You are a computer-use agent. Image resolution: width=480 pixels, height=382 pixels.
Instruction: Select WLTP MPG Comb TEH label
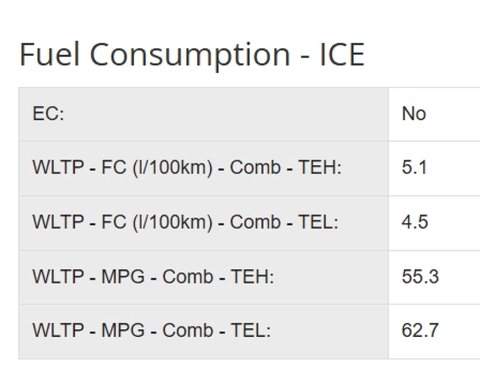click(x=153, y=277)
